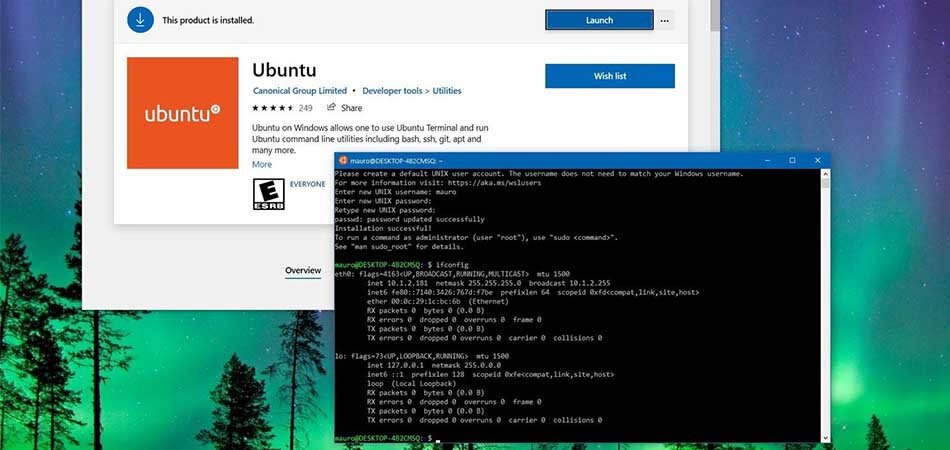This screenshot has height=450, width=950.
Task: Click the 'Ubuntu' app title heading
Action: [x=284, y=70]
